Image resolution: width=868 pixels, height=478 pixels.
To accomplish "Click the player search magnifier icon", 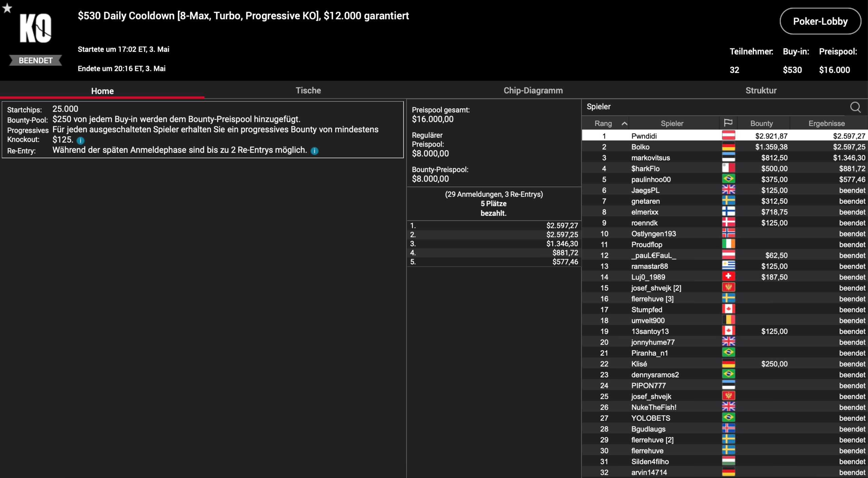I will tap(855, 107).
